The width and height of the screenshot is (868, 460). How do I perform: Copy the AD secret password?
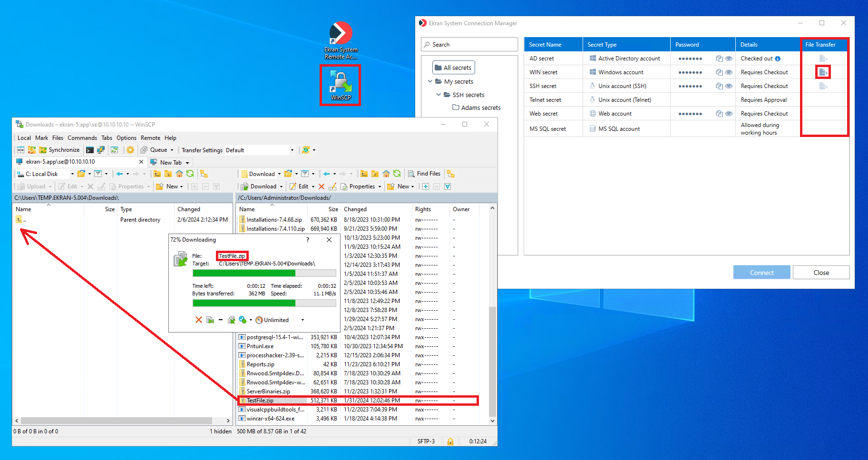(x=719, y=59)
